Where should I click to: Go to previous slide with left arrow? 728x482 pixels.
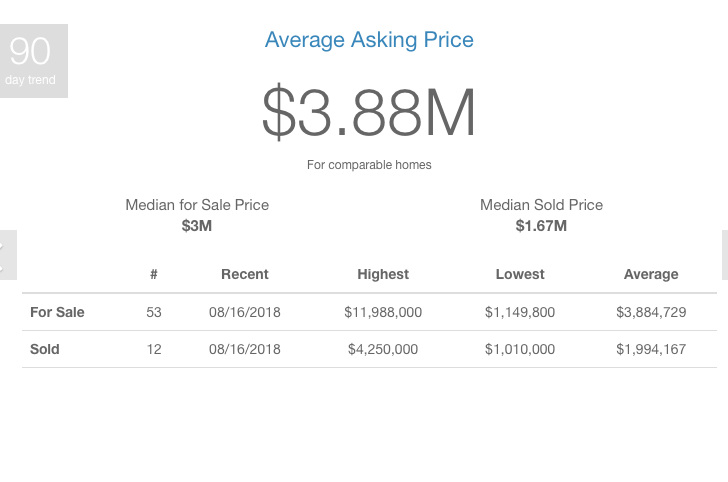point(8,255)
